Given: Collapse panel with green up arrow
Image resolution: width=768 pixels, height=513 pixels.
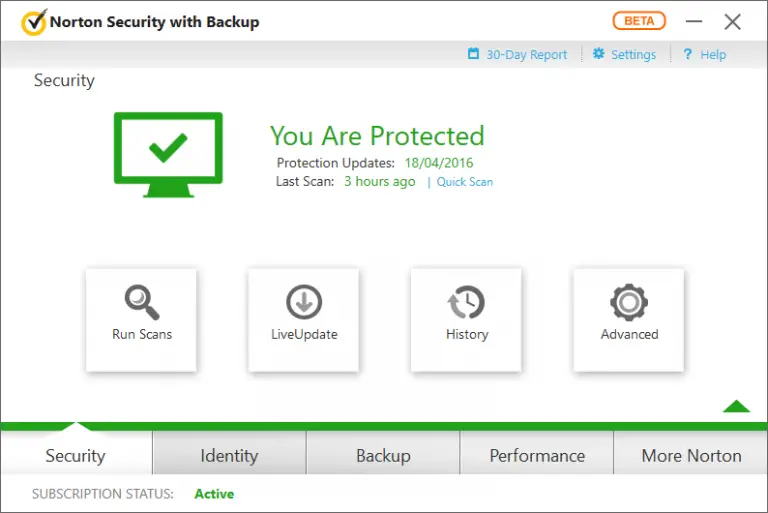Looking at the screenshot, I should tap(736, 406).
